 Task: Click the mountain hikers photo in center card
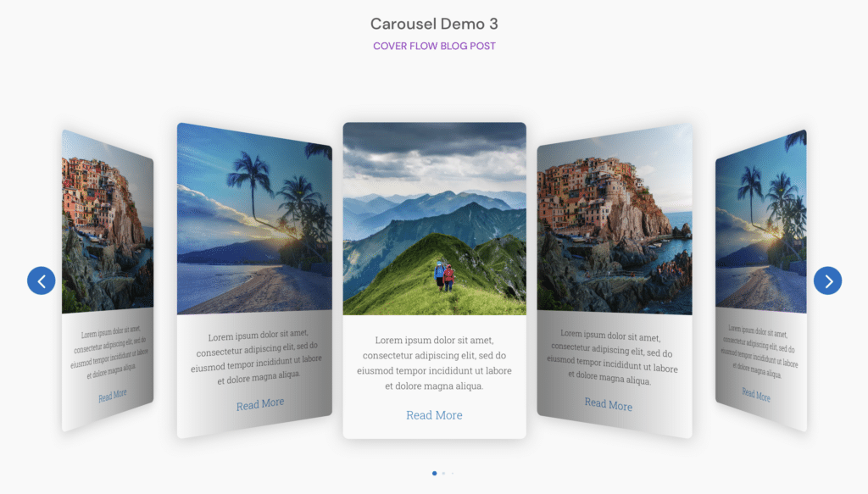[434, 219]
